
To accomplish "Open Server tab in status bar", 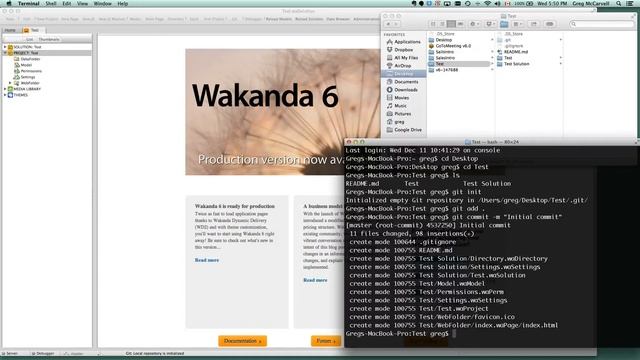I will [x=10, y=353].
